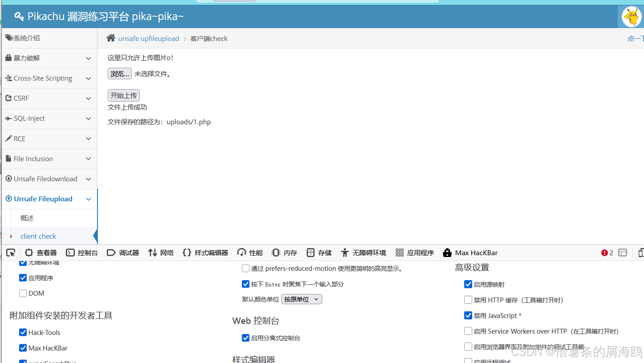Open the 查看器 inspector tab
Screen dimensions: 644x363
click(41, 253)
